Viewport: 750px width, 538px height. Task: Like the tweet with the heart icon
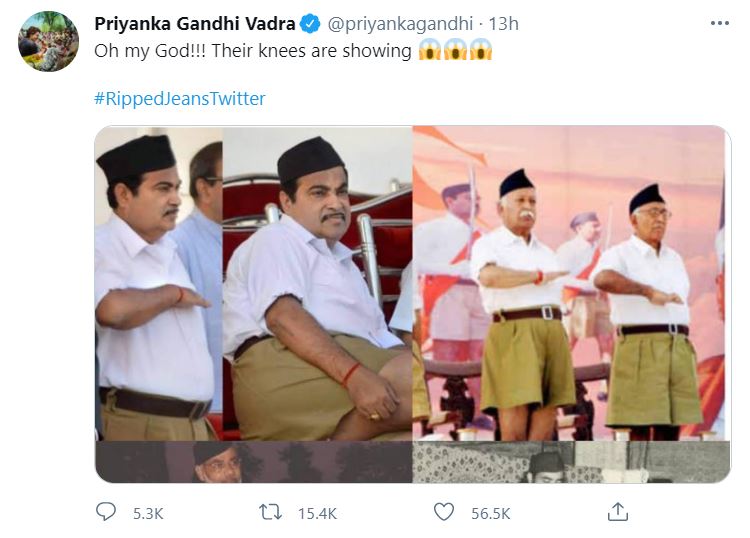tap(444, 512)
